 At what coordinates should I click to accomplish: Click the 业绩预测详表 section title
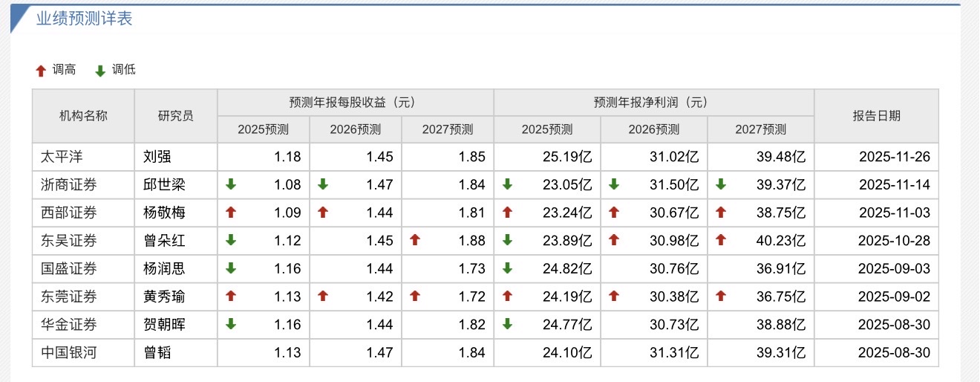coord(85,19)
